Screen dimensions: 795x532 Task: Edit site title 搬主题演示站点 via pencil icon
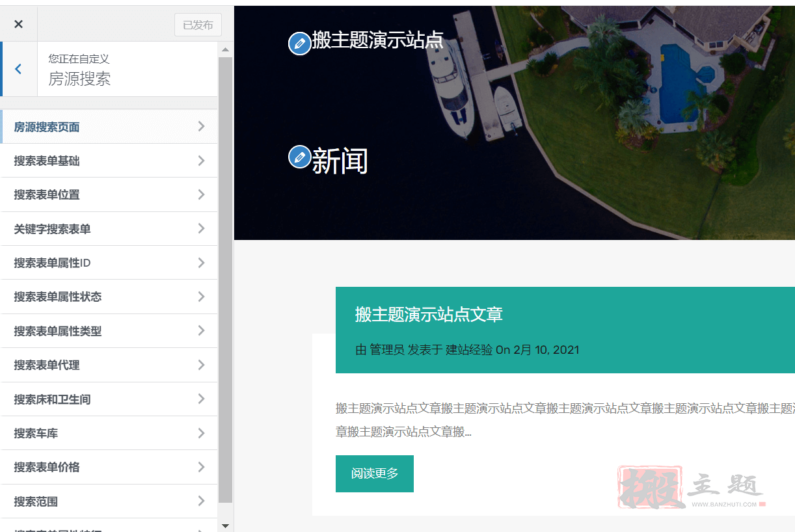point(299,44)
